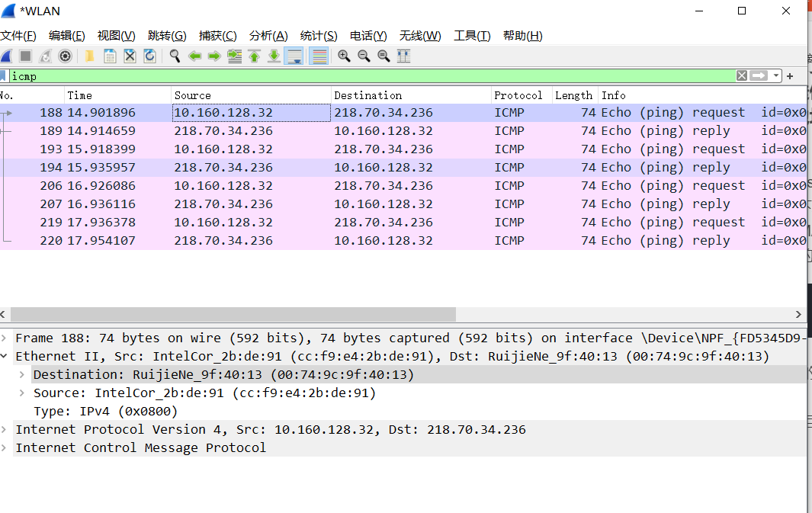The height and width of the screenshot is (513, 812).
Task: Find a packet with magnifier icon
Action: 175,56
